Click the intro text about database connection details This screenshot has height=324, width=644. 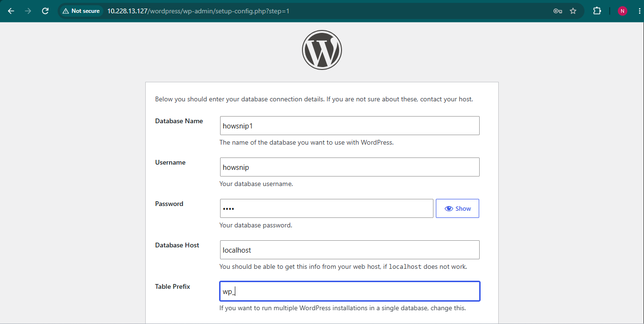click(314, 99)
